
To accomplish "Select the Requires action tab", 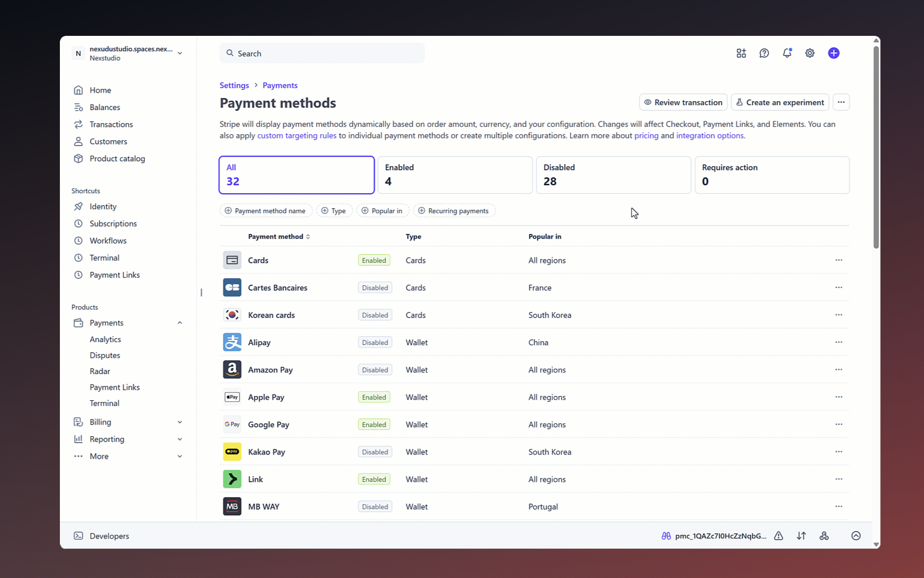I will pyautogui.click(x=772, y=174).
